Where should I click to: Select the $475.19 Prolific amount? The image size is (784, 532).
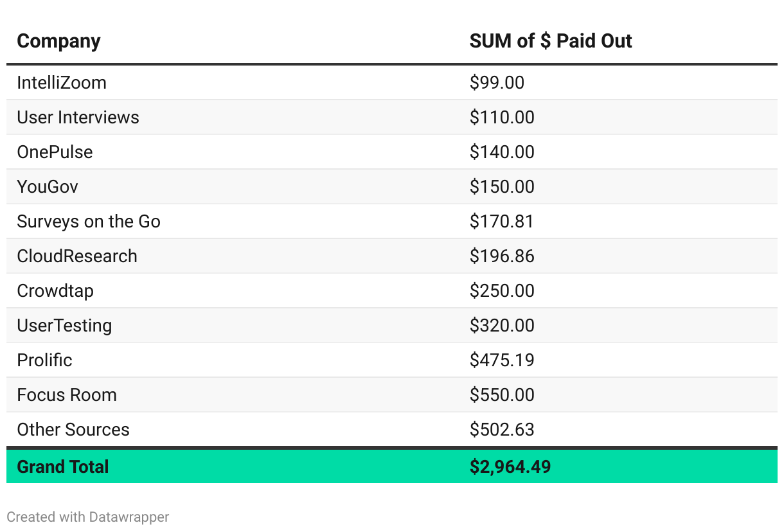[x=501, y=360]
